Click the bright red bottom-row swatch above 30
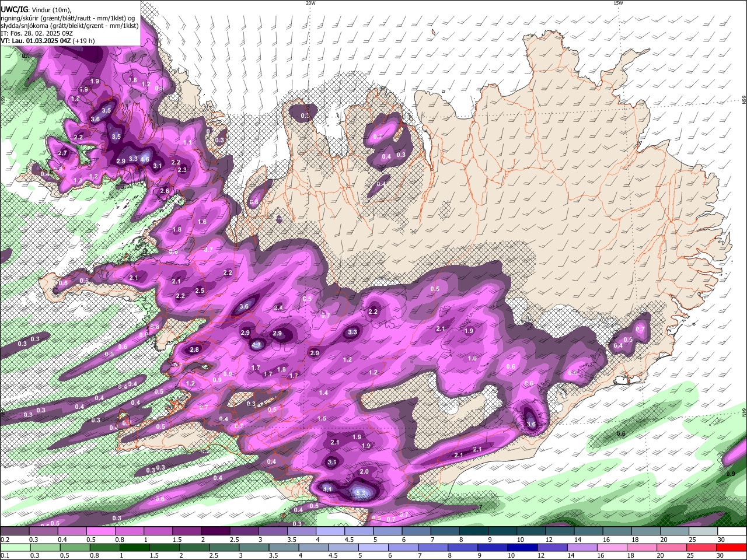 (731, 548)
